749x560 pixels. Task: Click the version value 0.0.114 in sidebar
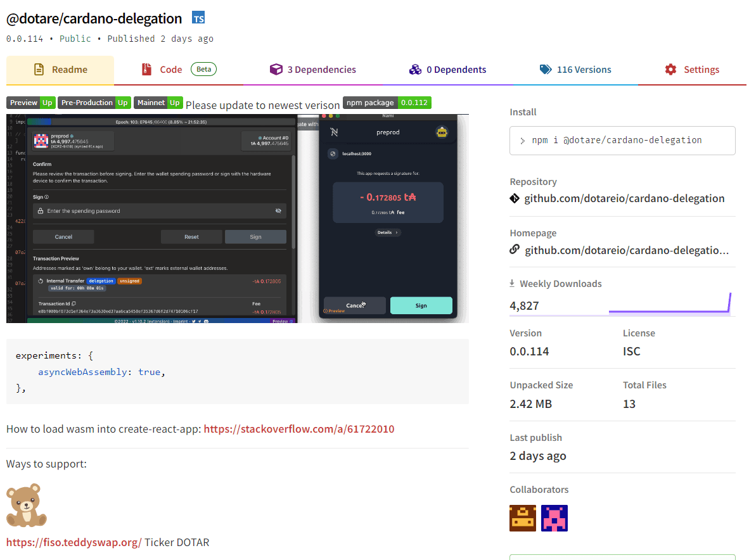(x=529, y=352)
